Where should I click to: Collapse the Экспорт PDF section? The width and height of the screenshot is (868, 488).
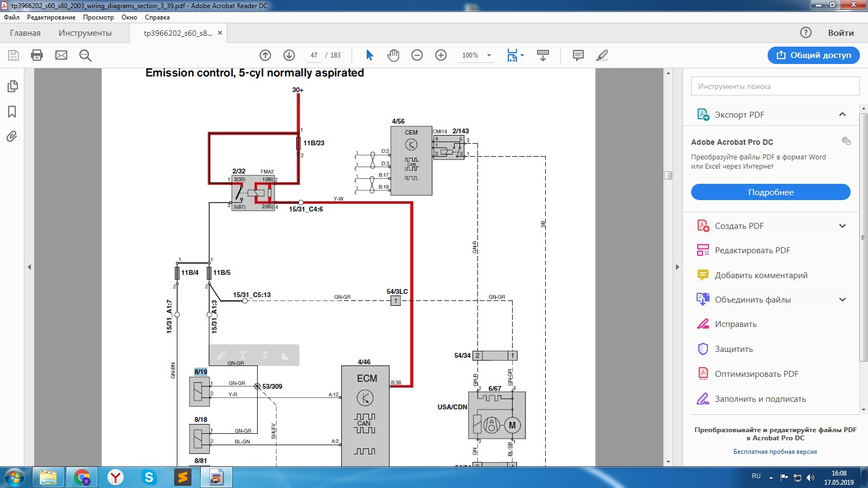[x=843, y=114]
